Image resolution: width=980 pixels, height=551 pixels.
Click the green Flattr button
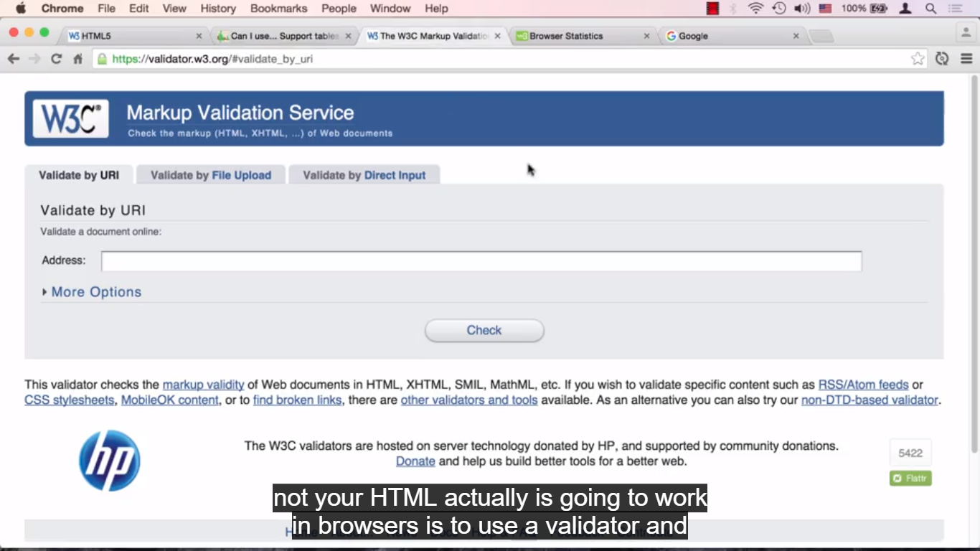pyautogui.click(x=910, y=478)
